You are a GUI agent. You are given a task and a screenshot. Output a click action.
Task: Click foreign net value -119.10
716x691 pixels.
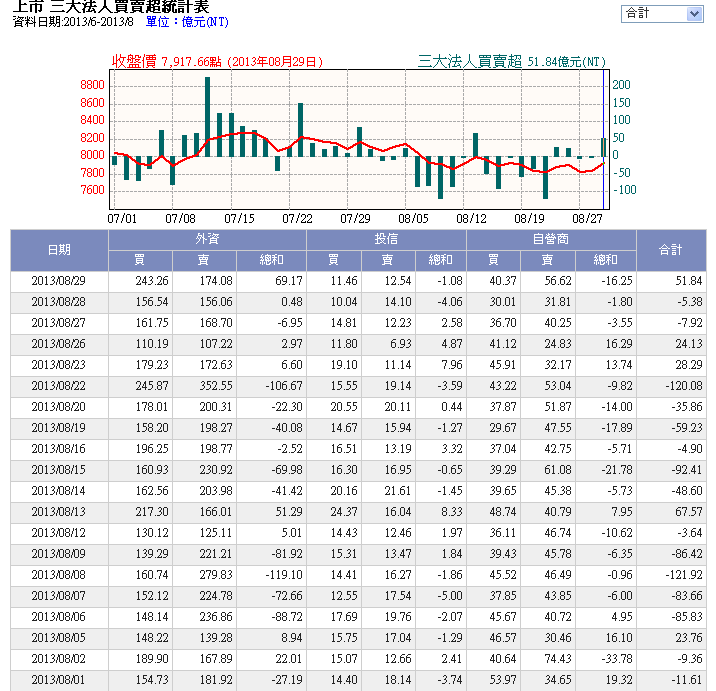(284, 575)
